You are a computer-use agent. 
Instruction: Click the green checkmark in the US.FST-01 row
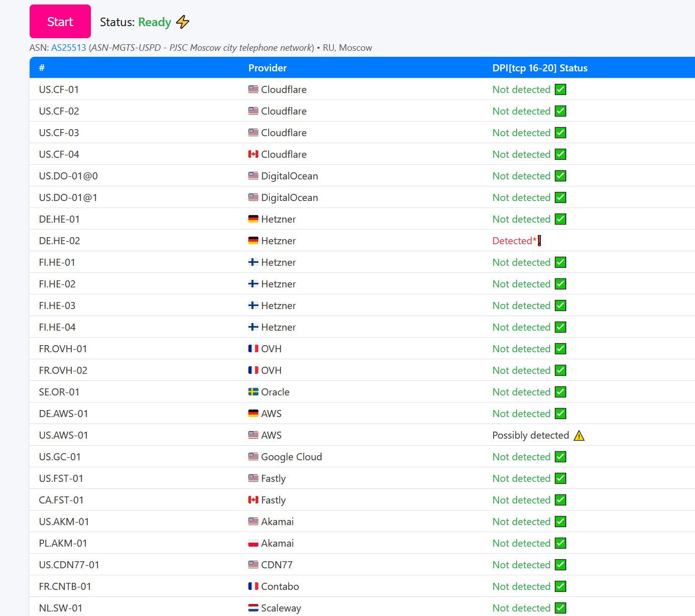560,478
